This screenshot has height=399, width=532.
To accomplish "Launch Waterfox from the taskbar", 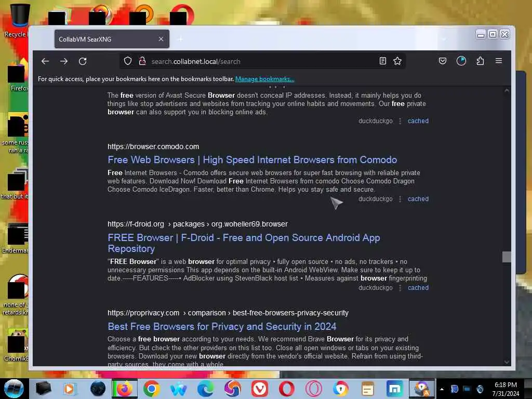I will 179,389.
